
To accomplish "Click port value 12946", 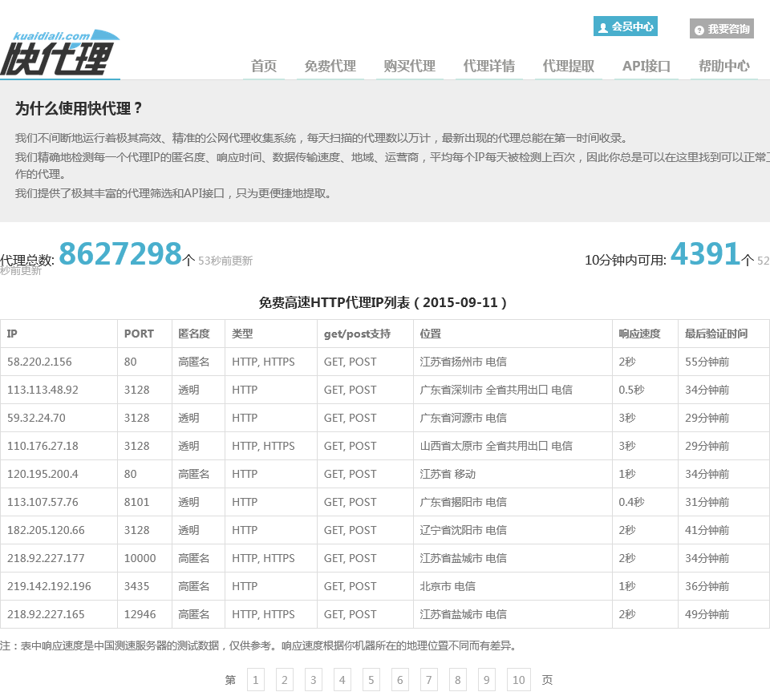I will pos(140,614).
